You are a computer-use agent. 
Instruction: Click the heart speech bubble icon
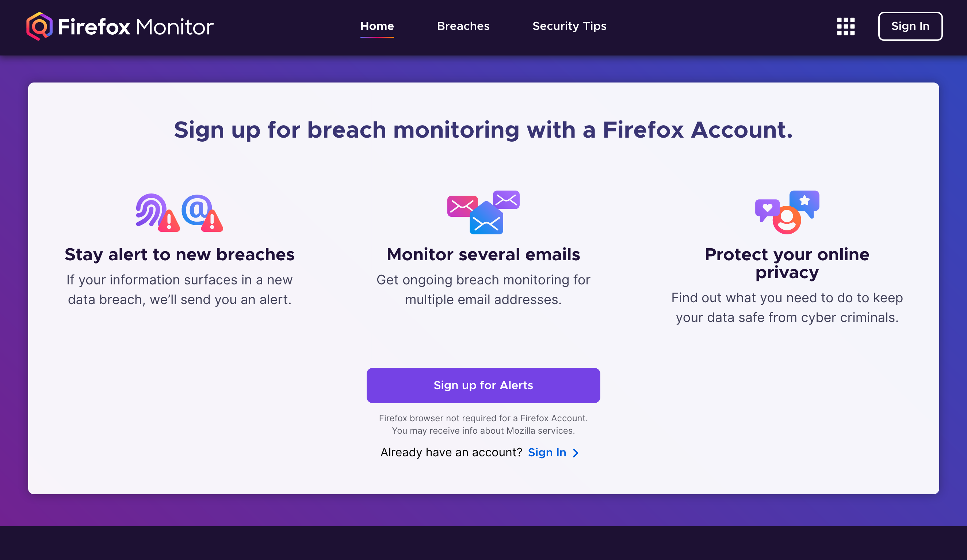tap(767, 210)
